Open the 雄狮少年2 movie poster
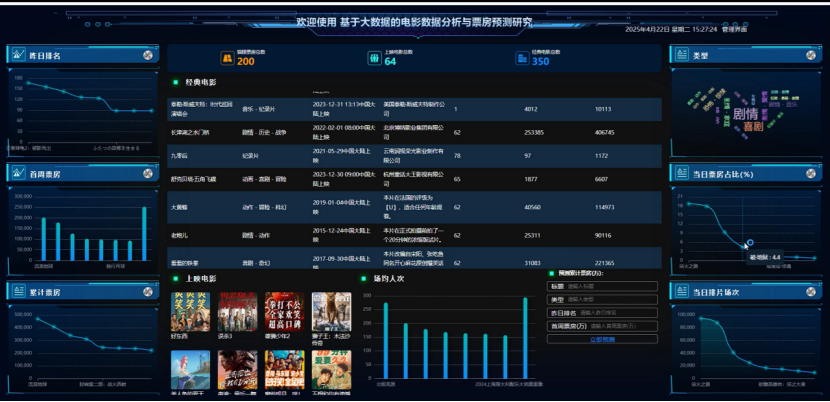The image size is (830, 402). [x=284, y=312]
